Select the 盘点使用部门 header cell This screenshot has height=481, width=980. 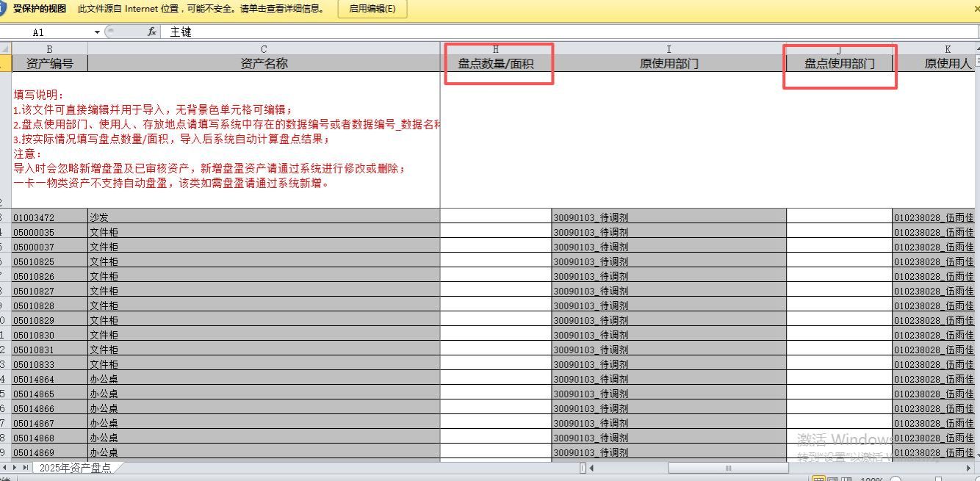839,64
